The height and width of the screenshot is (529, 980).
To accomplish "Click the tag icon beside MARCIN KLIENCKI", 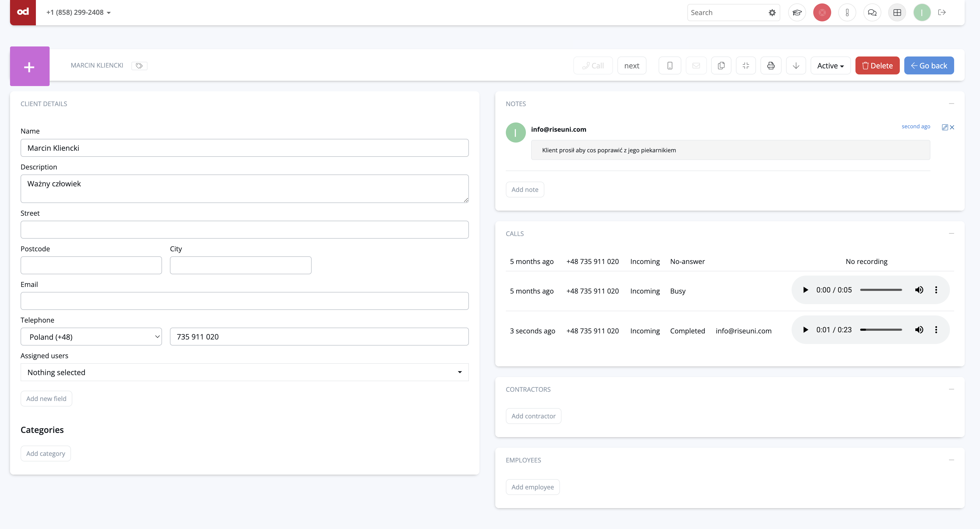I will click(x=139, y=66).
